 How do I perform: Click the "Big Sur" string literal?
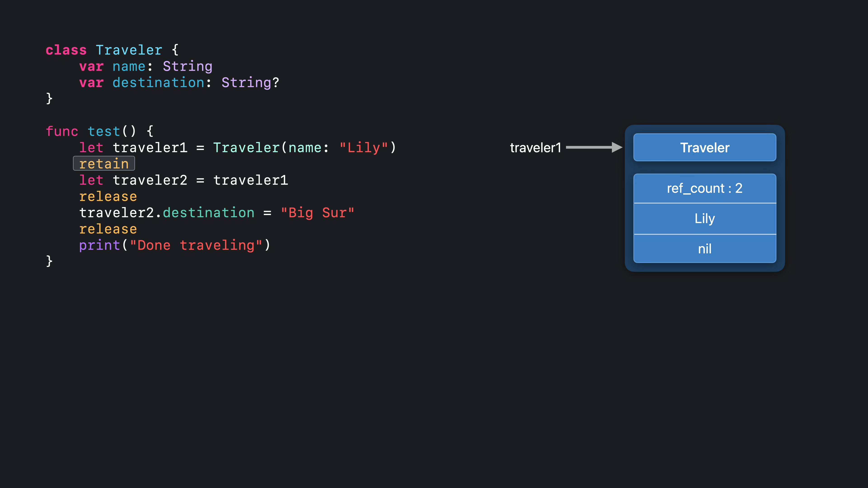(x=317, y=213)
